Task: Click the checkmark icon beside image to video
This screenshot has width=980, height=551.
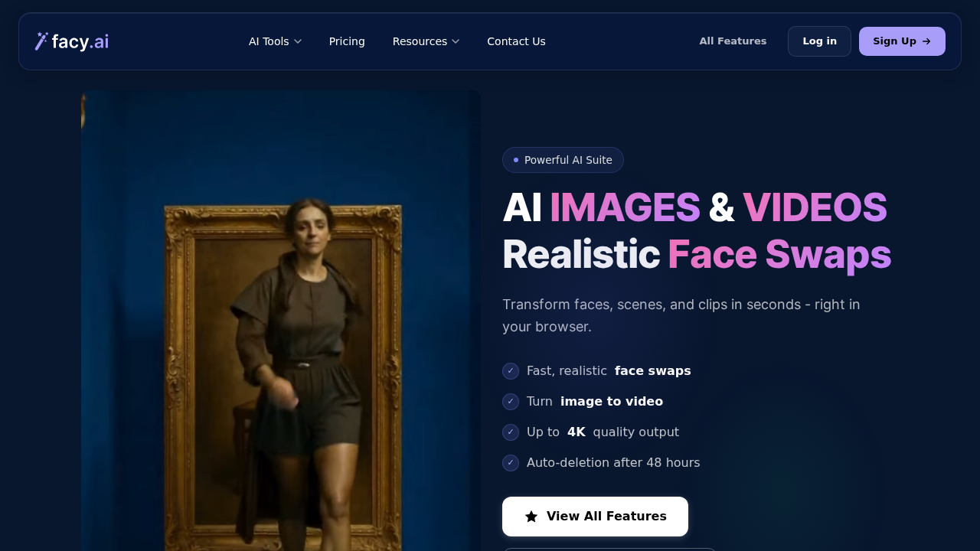Action: coord(511,402)
